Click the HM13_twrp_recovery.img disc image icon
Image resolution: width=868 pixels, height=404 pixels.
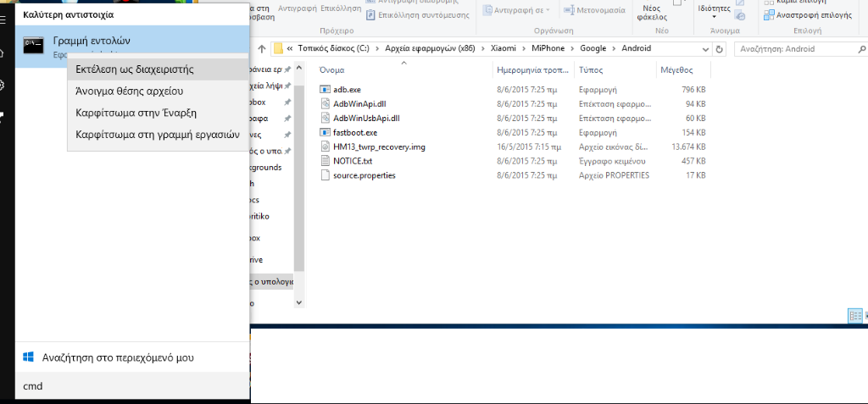326,147
